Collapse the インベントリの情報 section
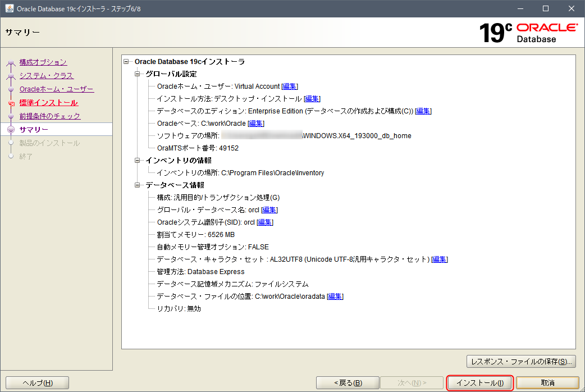This screenshot has height=392, width=585. click(138, 160)
